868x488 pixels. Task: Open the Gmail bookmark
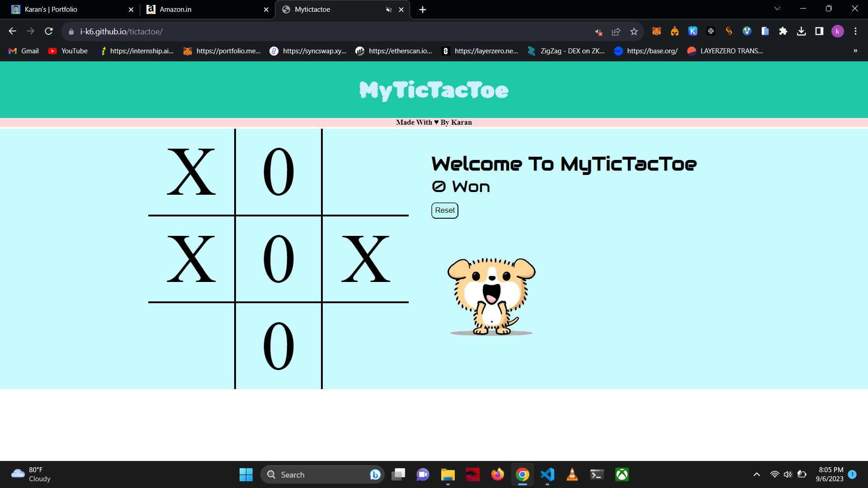pyautogui.click(x=24, y=51)
